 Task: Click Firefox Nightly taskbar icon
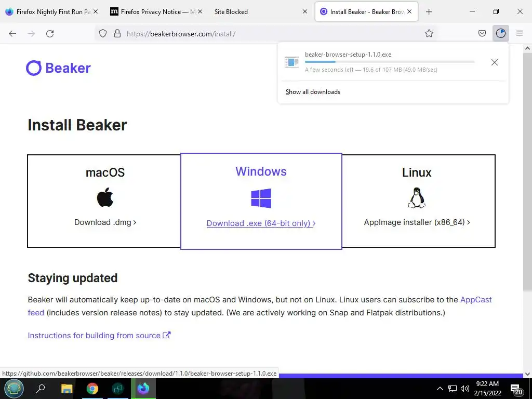tap(143, 389)
